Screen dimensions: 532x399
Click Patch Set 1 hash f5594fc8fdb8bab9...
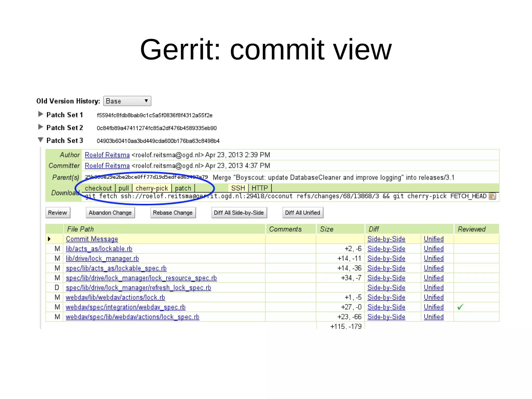coord(155,115)
